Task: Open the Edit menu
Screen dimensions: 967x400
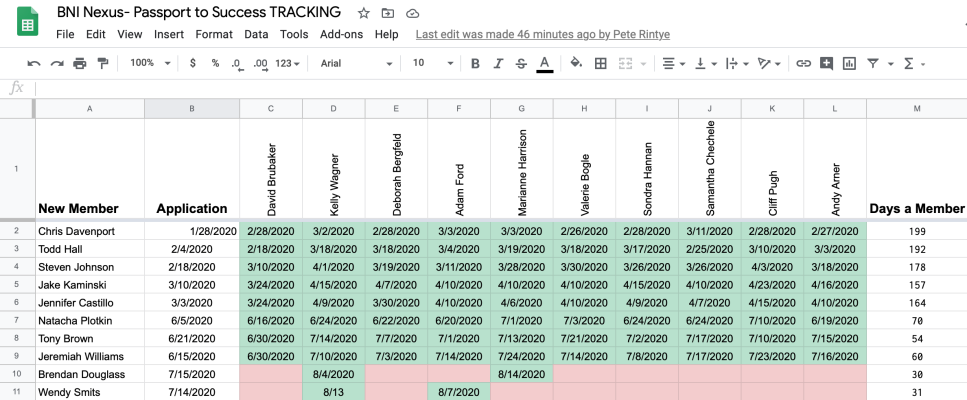Action: 96,35
